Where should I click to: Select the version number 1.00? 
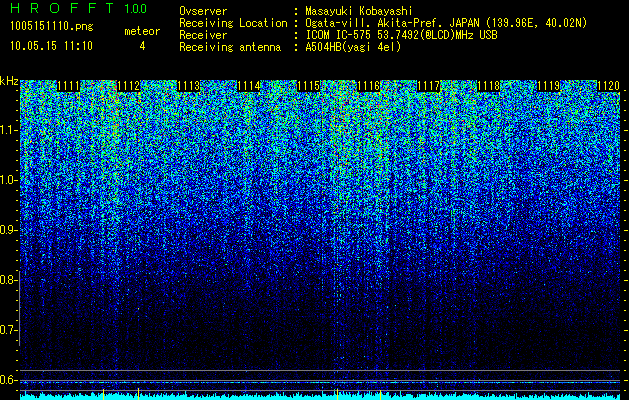tap(136, 8)
